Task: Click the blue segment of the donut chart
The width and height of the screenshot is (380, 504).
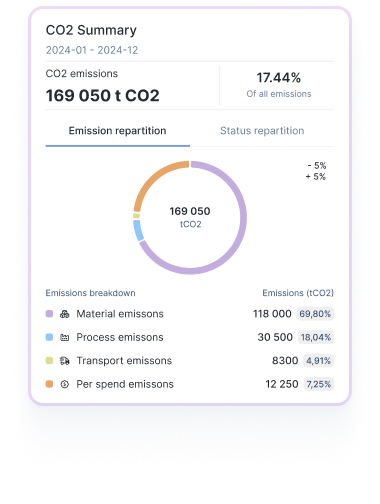Action: click(138, 231)
